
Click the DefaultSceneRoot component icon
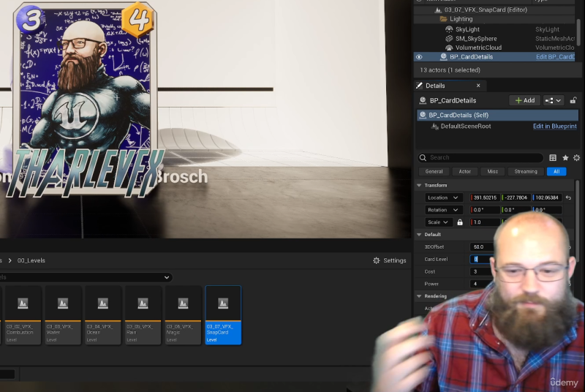pos(434,127)
